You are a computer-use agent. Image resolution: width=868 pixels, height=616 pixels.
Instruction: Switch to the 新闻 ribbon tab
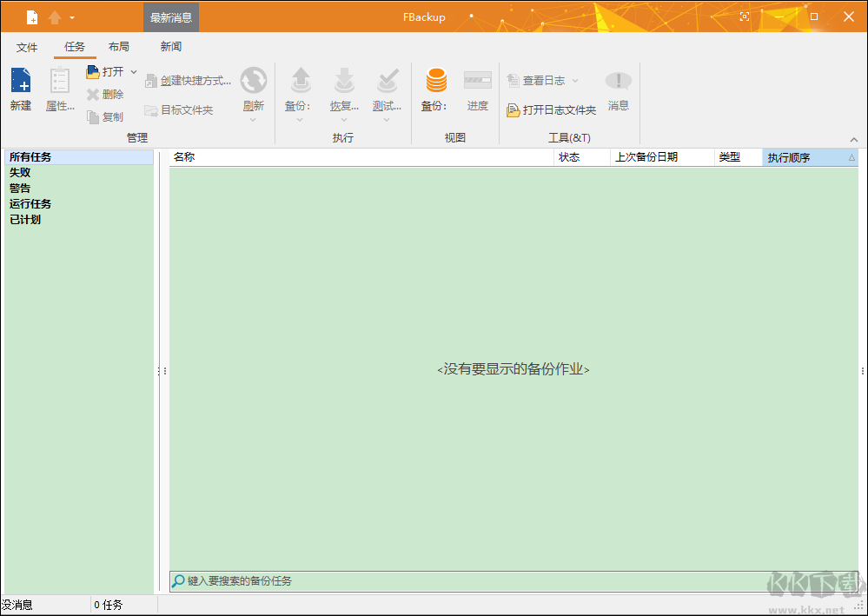[x=171, y=47]
